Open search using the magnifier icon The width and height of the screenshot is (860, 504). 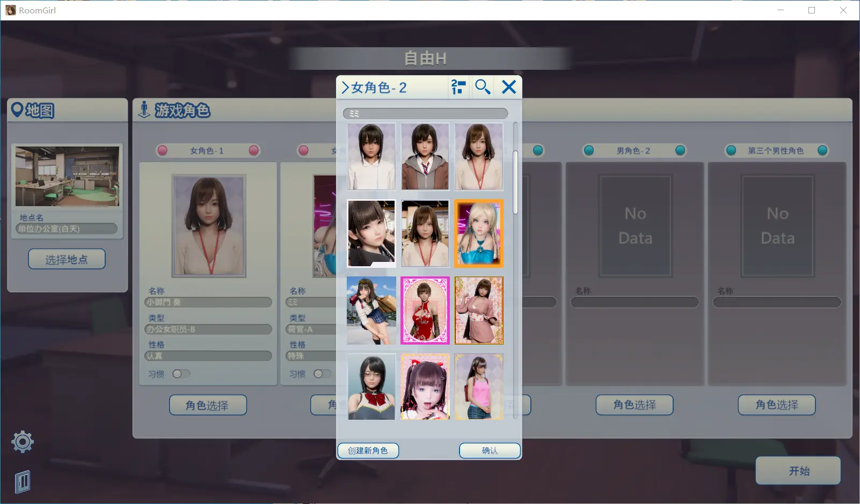point(482,86)
